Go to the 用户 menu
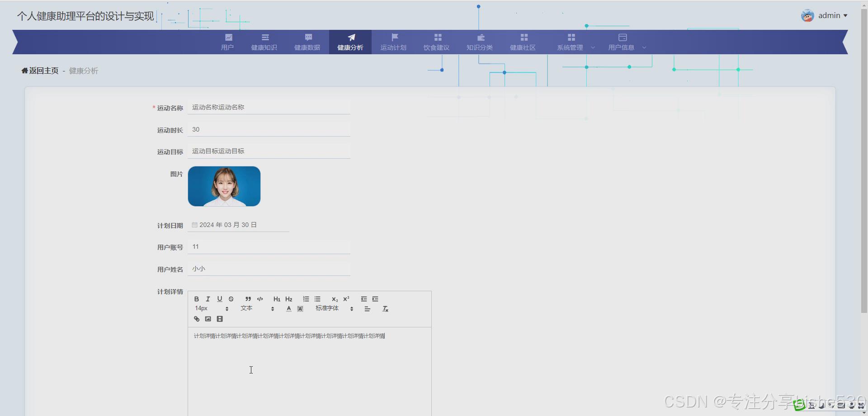The height and width of the screenshot is (416, 868). pyautogui.click(x=227, y=42)
